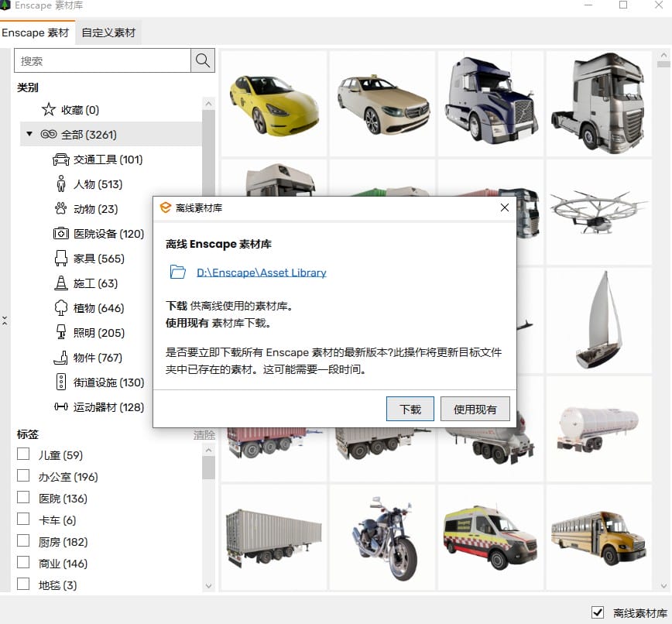Select 交通工具 (101) category

click(x=108, y=159)
